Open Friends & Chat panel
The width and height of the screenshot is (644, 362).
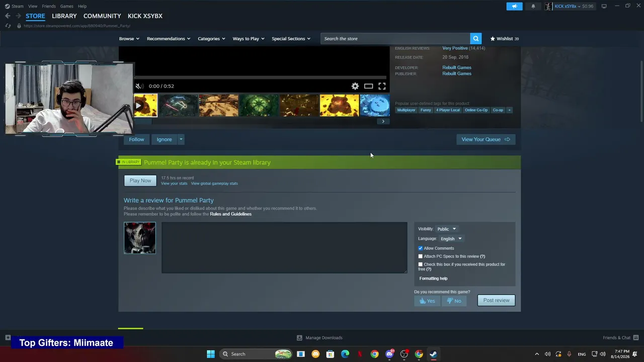(x=620, y=337)
